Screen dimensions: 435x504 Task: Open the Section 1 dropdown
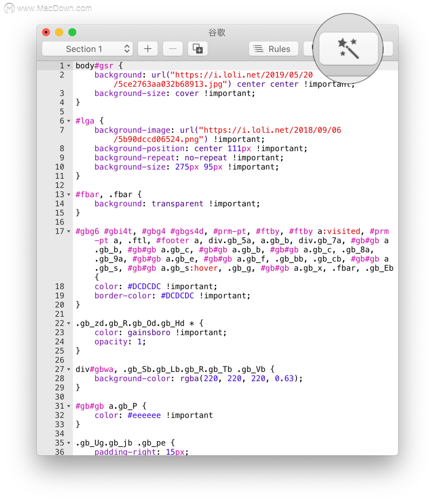click(x=87, y=49)
